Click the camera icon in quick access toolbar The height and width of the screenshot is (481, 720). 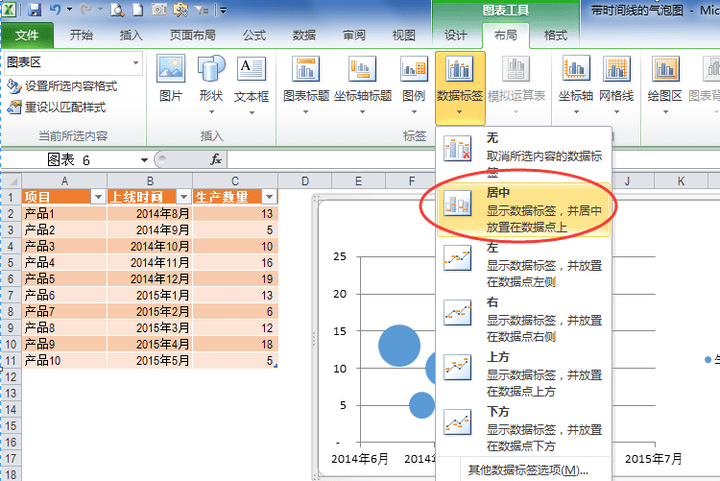pyautogui.click(x=159, y=10)
